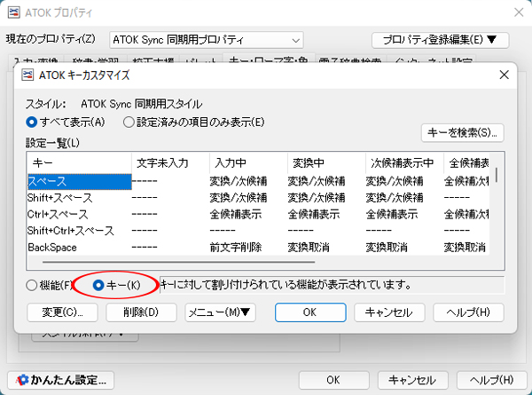Viewport: 532px width, 395px height.
Task: Select the BackSpace row
Action: [x=258, y=248]
